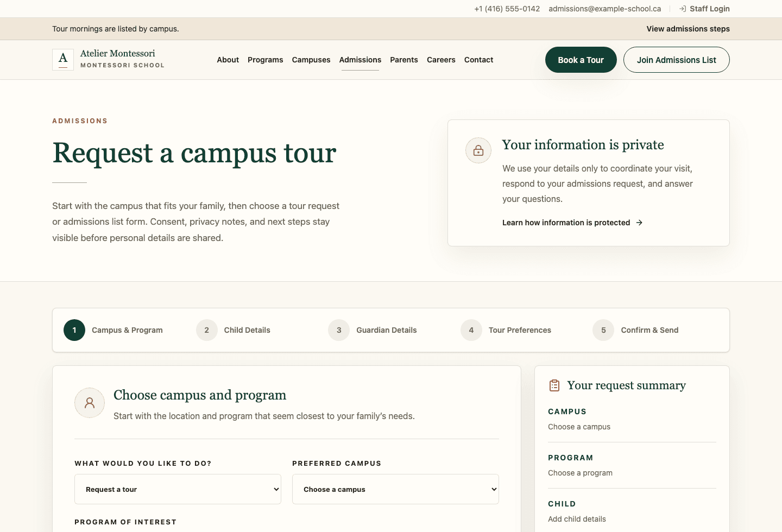This screenshot has height=532, width=782.
Task: Open the Parents nav item
Action: point(404,60)
